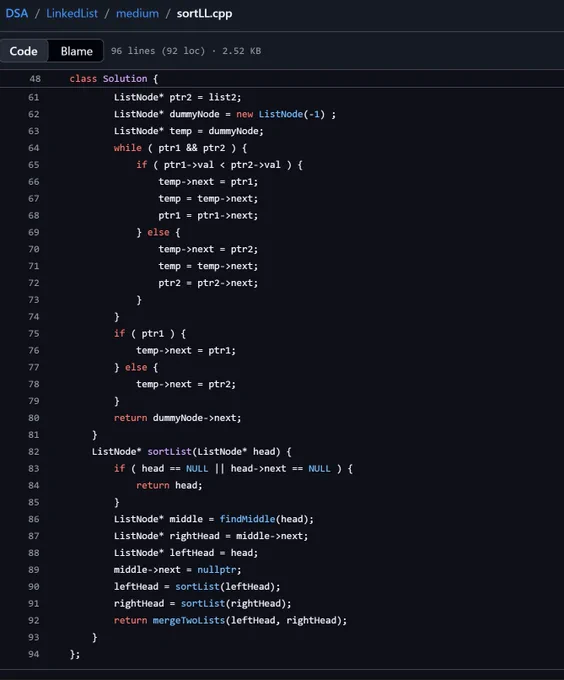This screenshot has height=680, width=564.
Task: Click 'middle->next = nullptr;' line
Action: (x=177, y=570)
